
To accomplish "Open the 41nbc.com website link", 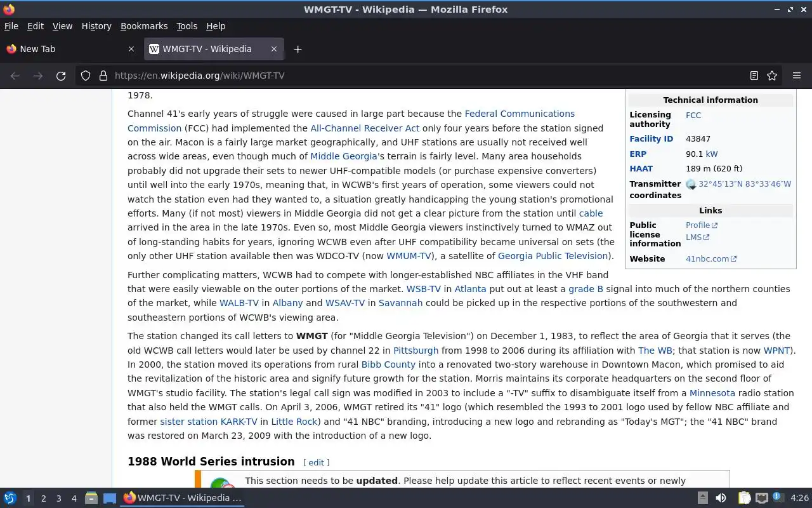I will (x=711, y=259).
